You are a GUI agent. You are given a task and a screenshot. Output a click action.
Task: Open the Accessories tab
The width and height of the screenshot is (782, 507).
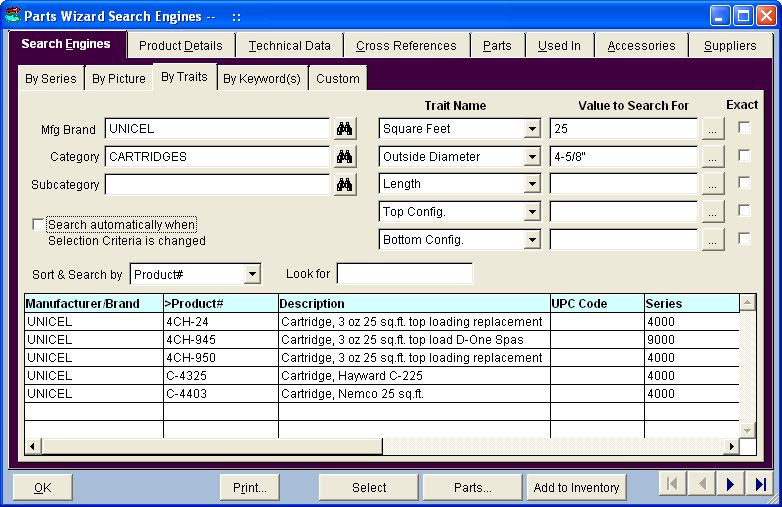coord(641,46)
